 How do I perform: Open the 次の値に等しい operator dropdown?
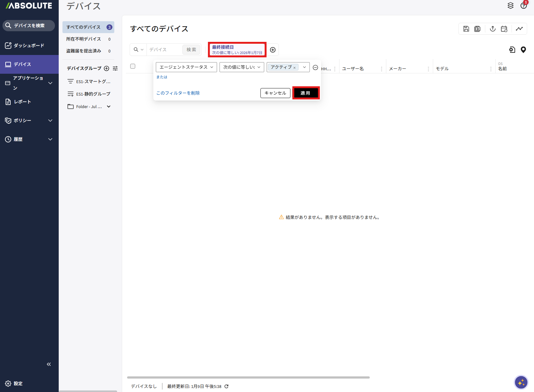tap(241, 67)
